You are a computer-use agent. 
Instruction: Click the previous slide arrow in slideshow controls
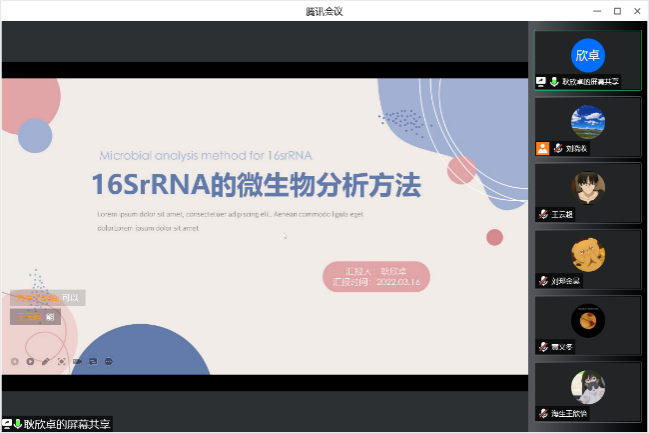coord(14,361)
